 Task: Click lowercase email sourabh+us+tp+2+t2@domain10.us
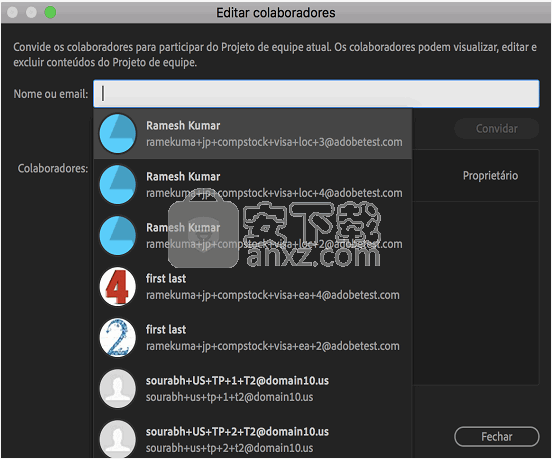pos(230,448)
